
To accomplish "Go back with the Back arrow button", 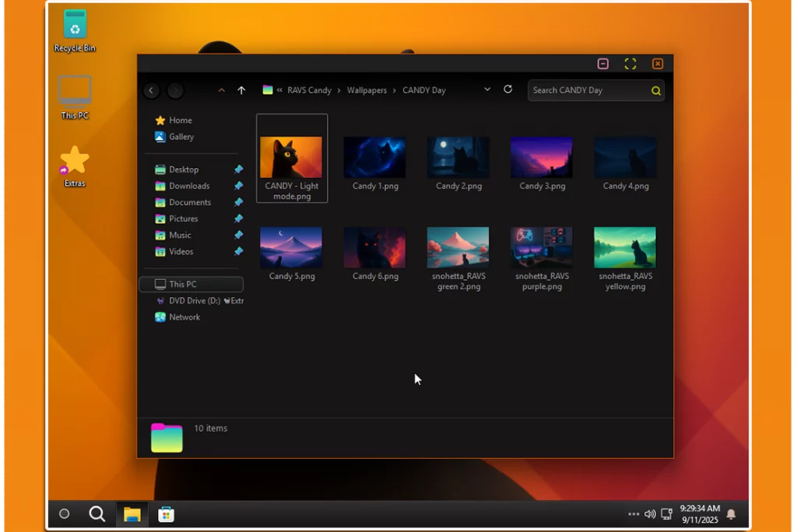I will [152, 91].
